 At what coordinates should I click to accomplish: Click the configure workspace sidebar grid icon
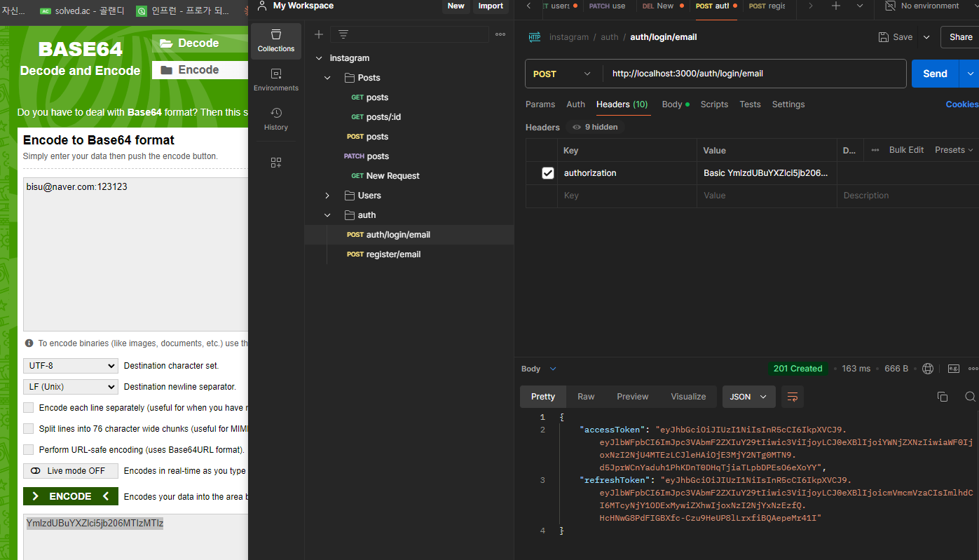click(x=276, y=163)
